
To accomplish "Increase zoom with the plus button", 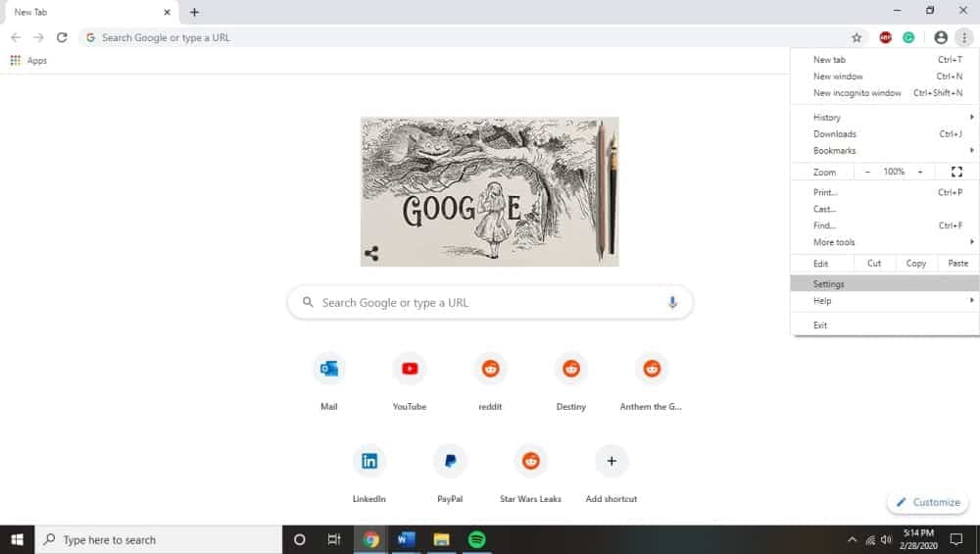I will (920, 172).
